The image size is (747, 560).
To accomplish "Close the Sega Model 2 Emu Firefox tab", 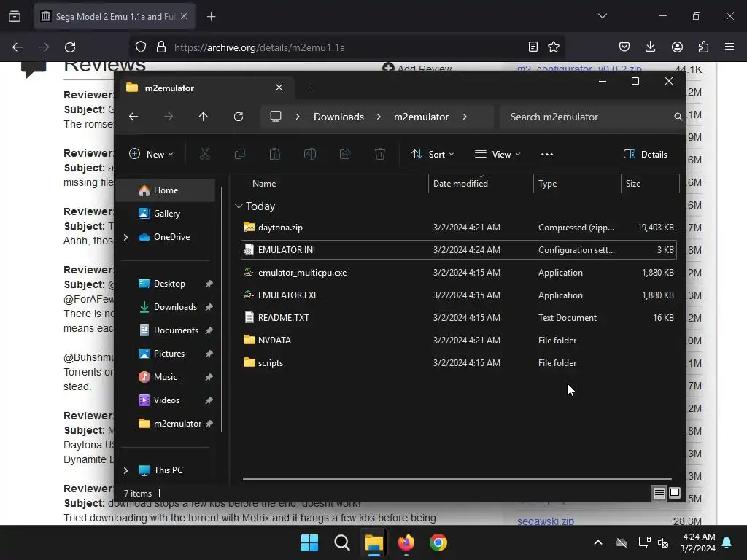I will (x=184, y=16).
